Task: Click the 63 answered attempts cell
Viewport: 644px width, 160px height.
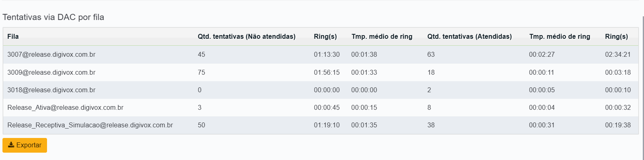Action: [x=431, y=54]
